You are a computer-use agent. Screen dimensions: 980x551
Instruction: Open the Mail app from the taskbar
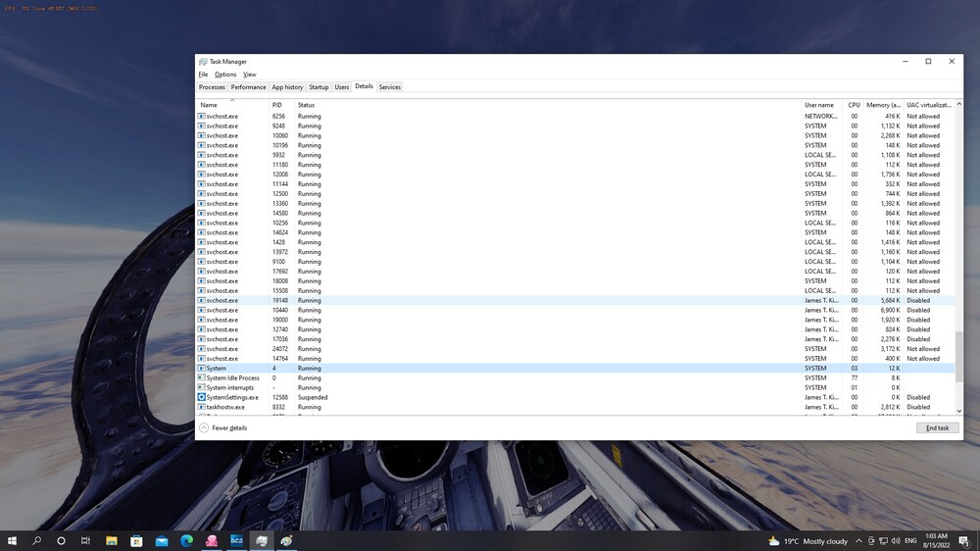click(161, 540)
